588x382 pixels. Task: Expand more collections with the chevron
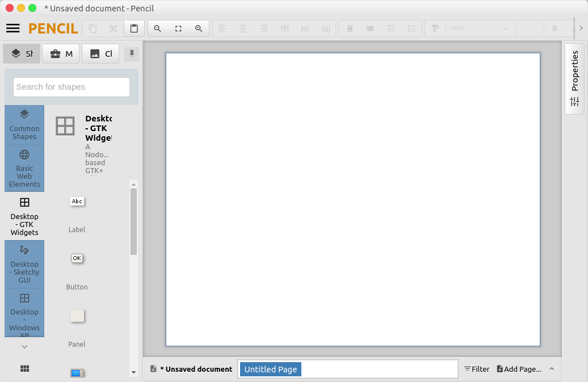(x=24, y=346)
